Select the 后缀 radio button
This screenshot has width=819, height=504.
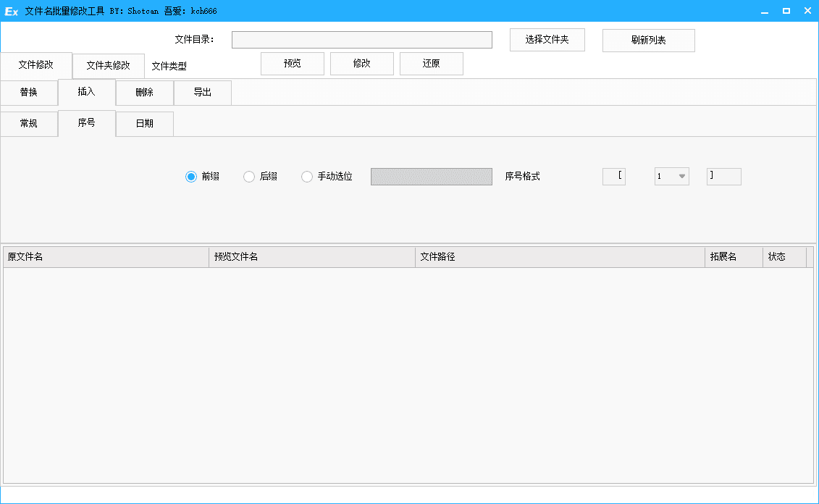[x=249, y=177]
